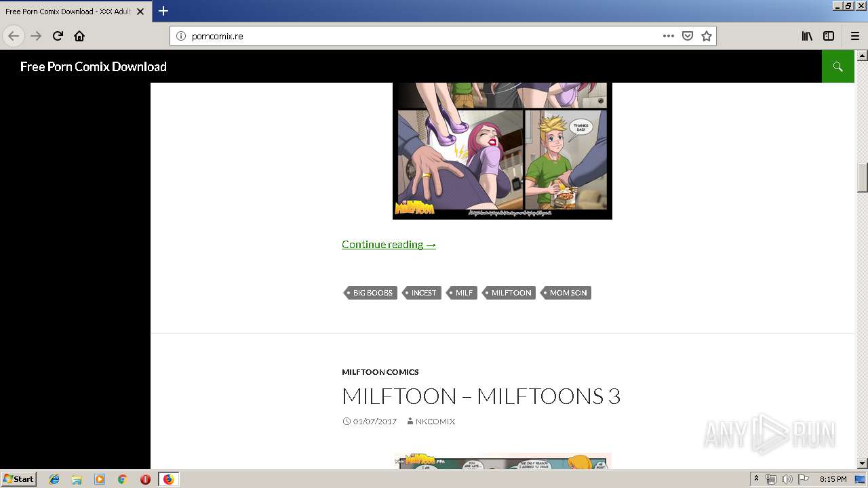Click the 8:15 PM clock

click(833, 479)
